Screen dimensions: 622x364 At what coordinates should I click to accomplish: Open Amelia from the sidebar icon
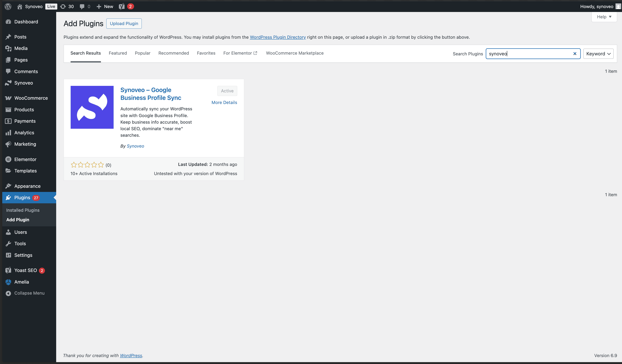pyautogui.click(x=8, y=282)
